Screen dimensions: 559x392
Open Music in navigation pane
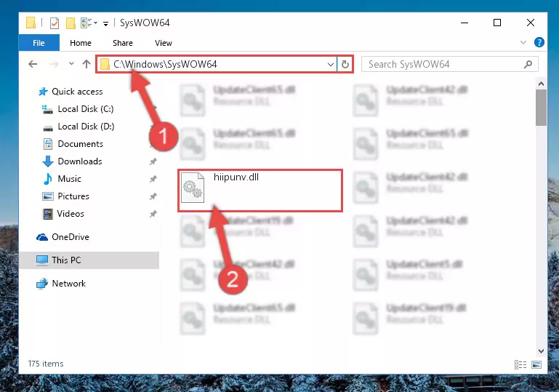pyautogui.click(x=69, y=179)
